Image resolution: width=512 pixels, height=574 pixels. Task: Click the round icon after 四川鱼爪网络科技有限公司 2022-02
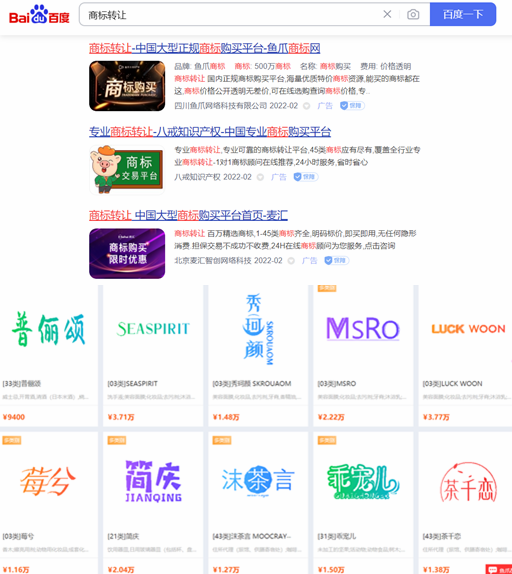[x=307, y=106]
